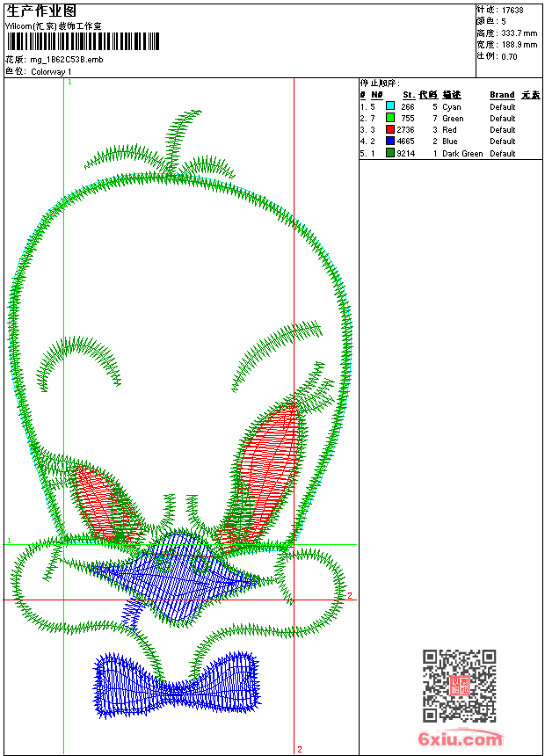Click the 'Cyan' description text

452,107
